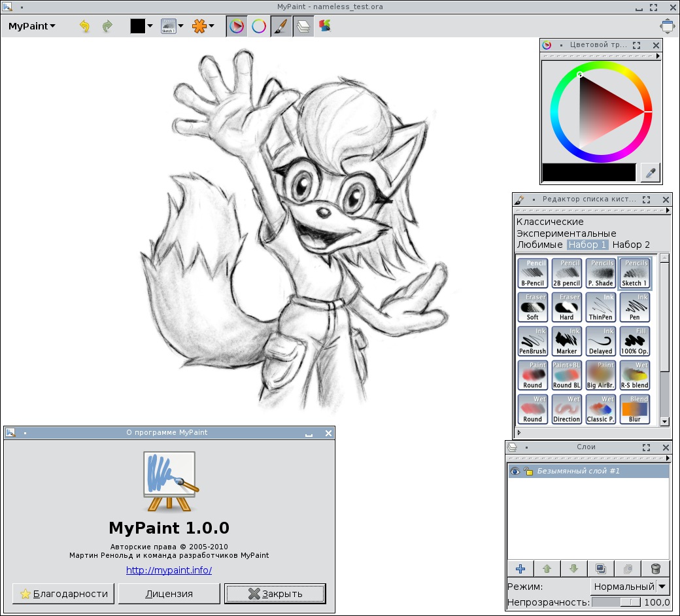Click the Закрыть button in About dialog
680x616 pixels.
(275, 594)
